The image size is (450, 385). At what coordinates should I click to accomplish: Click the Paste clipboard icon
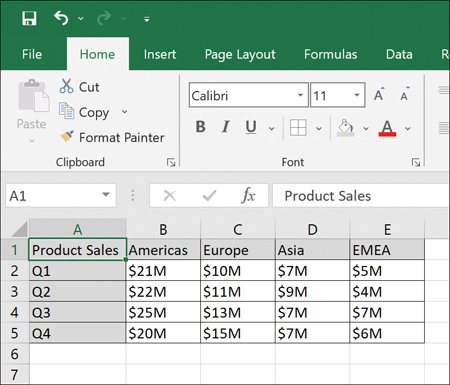tap(33, 96)
